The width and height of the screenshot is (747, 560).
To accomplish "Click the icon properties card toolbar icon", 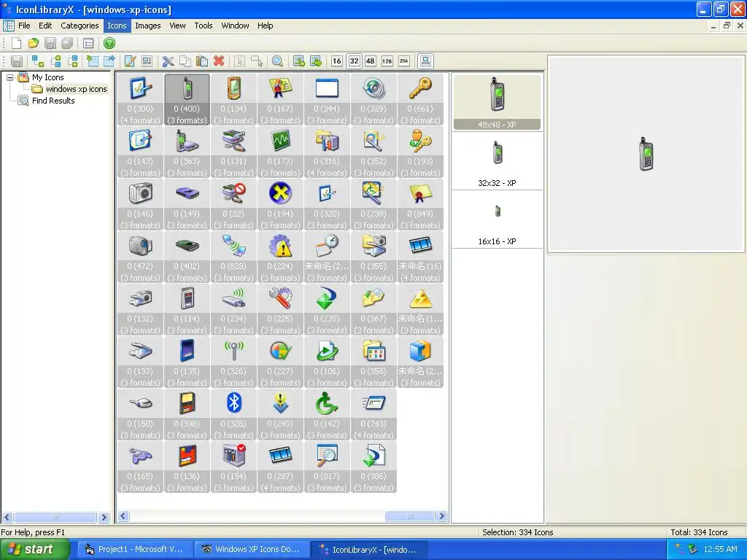I will [147, 61].
